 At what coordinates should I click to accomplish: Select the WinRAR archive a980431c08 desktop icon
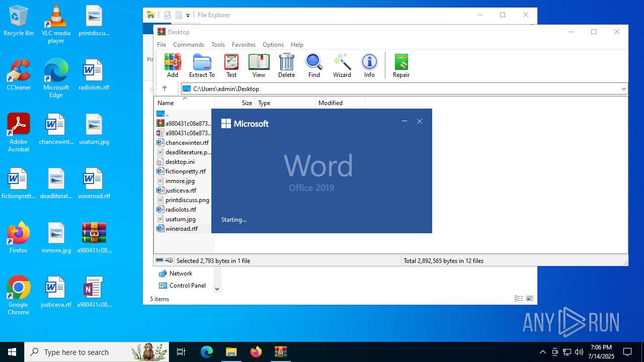tap(94, 238)
